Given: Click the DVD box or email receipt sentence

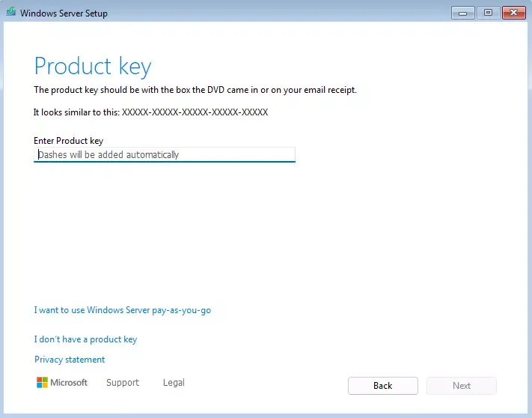Looking at the screenshot, I should coord(195,90).
